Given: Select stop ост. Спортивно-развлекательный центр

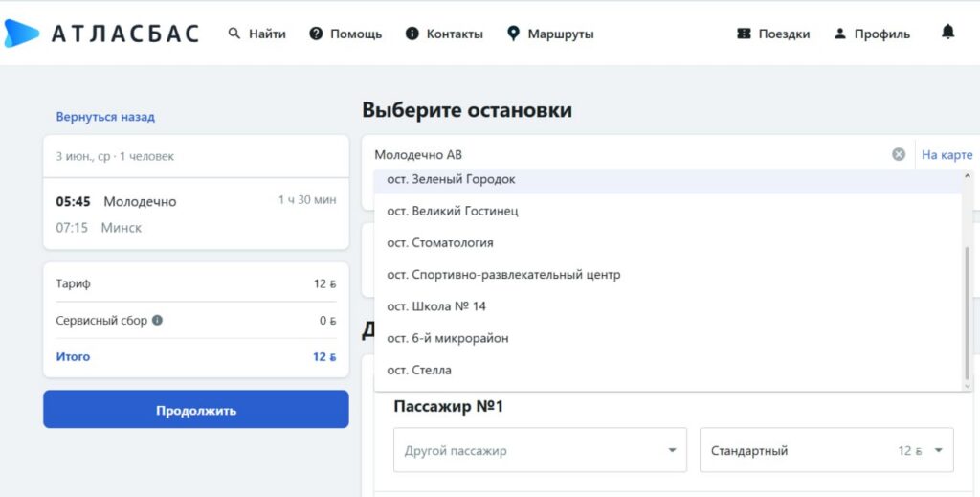Looking at the screenshot, I should [x=668, y=275].
